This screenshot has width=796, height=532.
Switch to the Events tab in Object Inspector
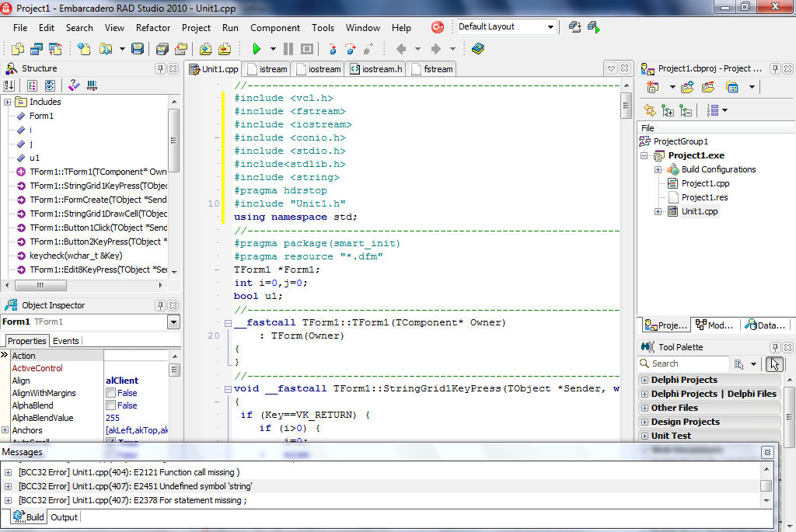[65, 341]
